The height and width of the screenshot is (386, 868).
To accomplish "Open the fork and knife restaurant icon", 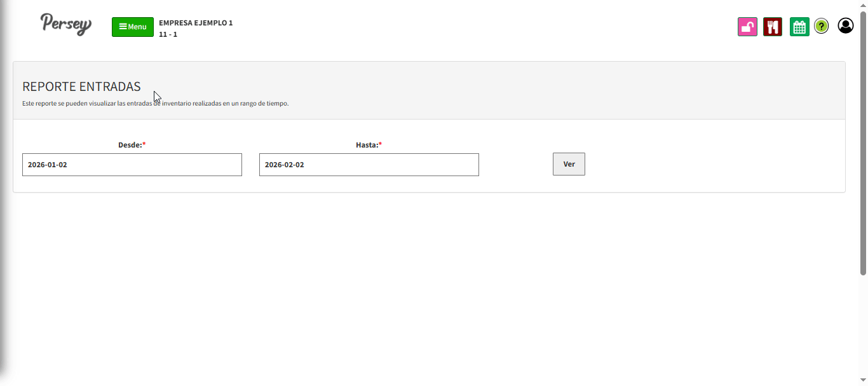I will click(773, 27).
